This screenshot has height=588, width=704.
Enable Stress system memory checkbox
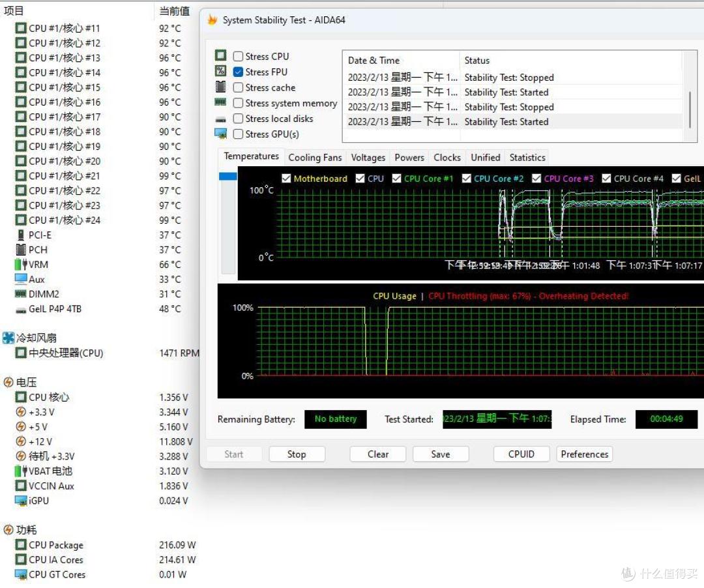238,103
